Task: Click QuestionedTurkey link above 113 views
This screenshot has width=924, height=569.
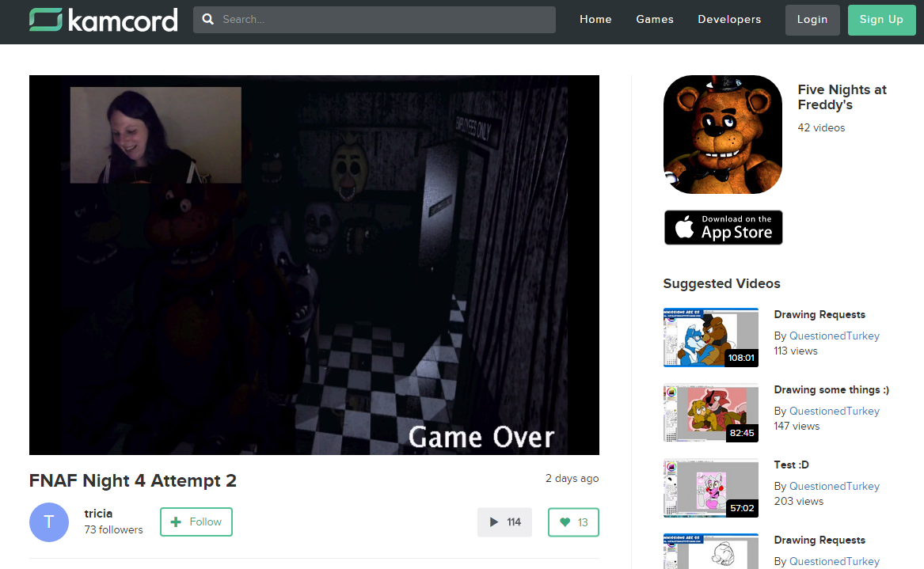Action: [835, 336]
